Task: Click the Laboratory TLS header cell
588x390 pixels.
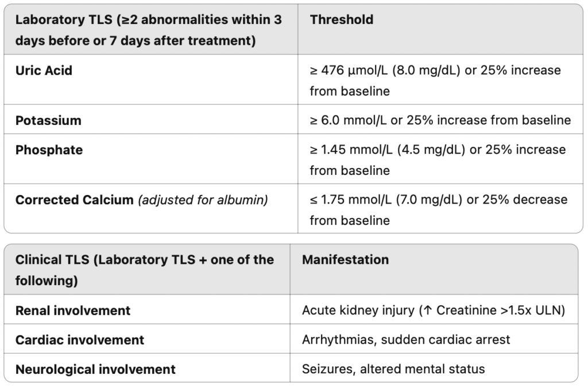Action: point(149,30)
